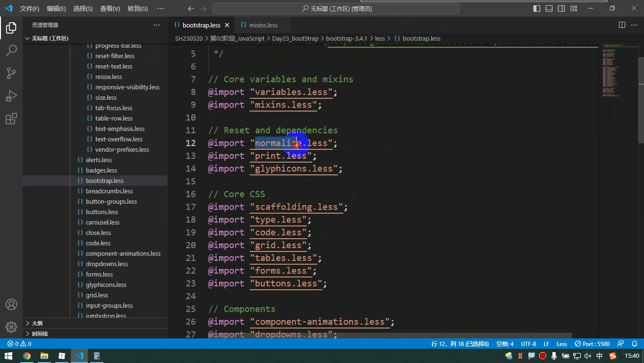Open the Run and Debug view
This screenshot has width=644, height=363.
point(11,95)
